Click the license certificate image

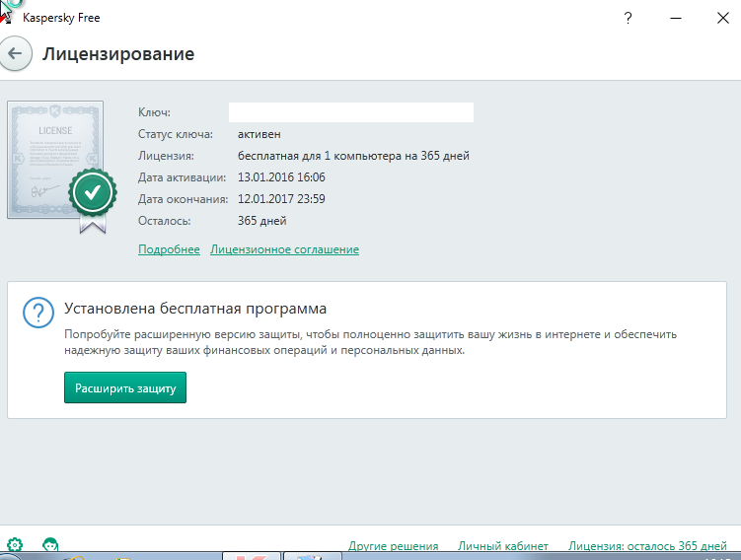pyautogui.click(x=56, y=160)
